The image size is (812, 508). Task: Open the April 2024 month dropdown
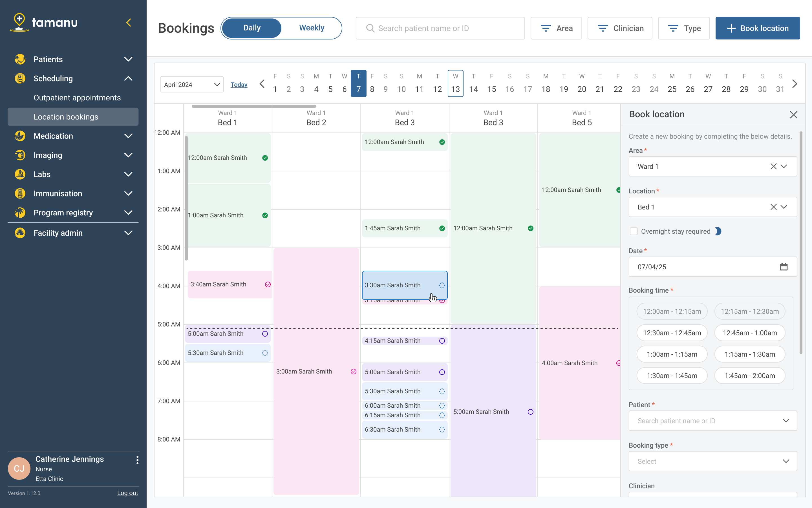(191, 84)
